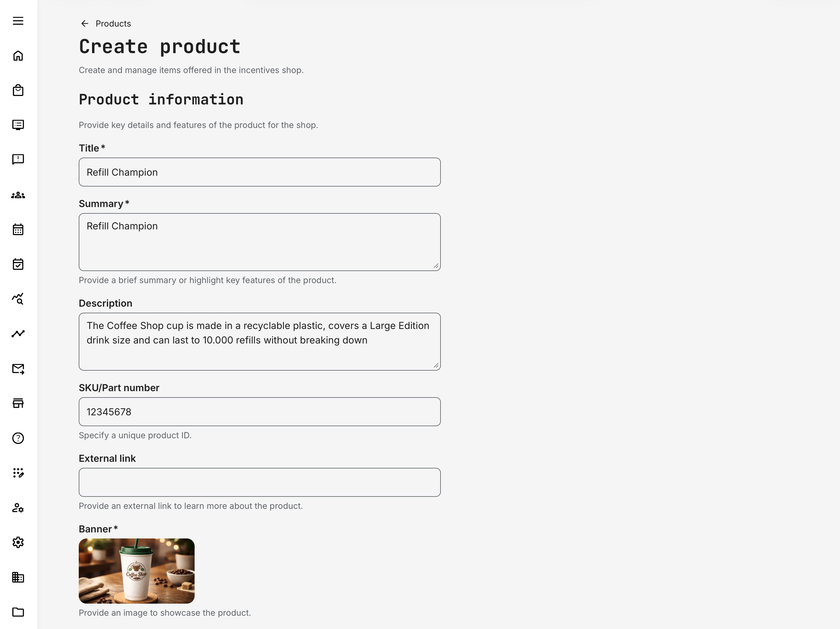Open the analytics search icon
This screenshot has width=840, height=629.
coord(18,299)
